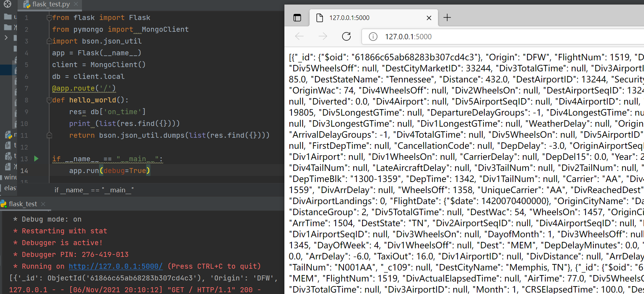The width and height of the screenshot is (644, 294).
Task: Select the 127.0.0.1:5000 browser tab
Action: coord(374,17)
